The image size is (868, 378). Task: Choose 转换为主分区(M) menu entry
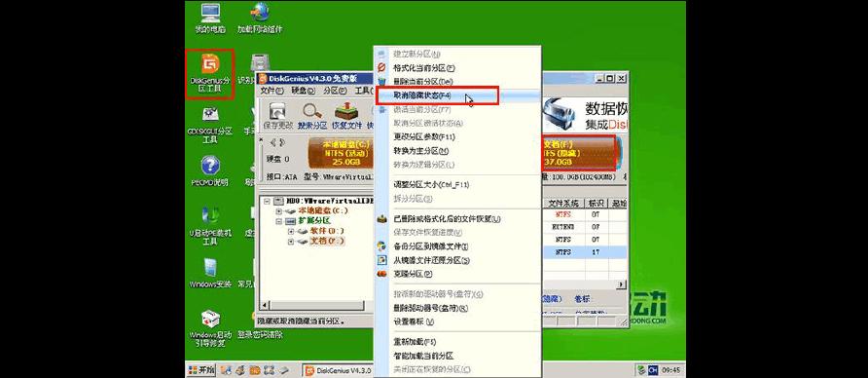pos(457,151)
